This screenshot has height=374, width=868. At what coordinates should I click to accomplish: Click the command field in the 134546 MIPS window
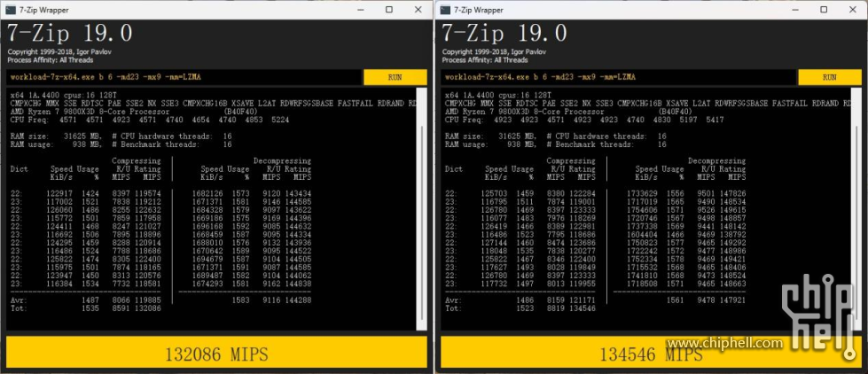point(618,77)
